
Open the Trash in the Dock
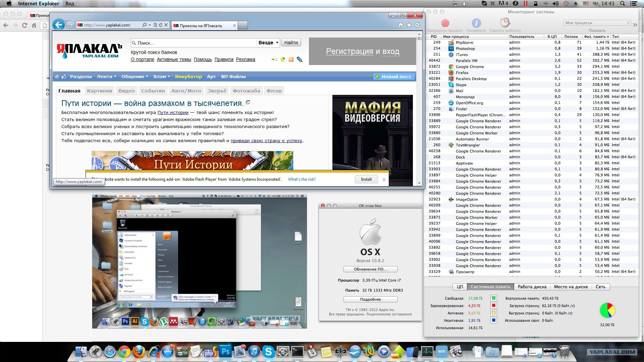[565, 352]
